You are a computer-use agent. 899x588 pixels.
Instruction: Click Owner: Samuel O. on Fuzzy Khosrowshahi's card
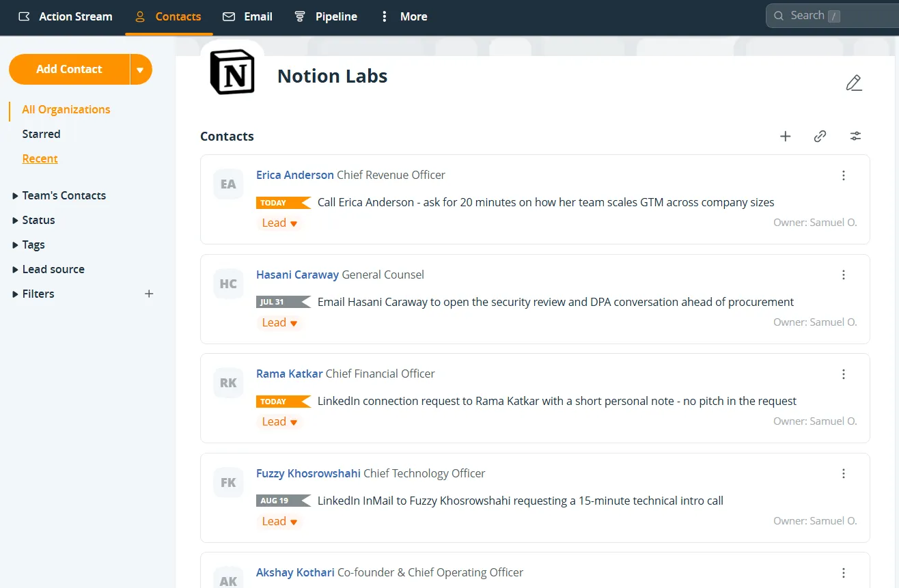[815, 521]
